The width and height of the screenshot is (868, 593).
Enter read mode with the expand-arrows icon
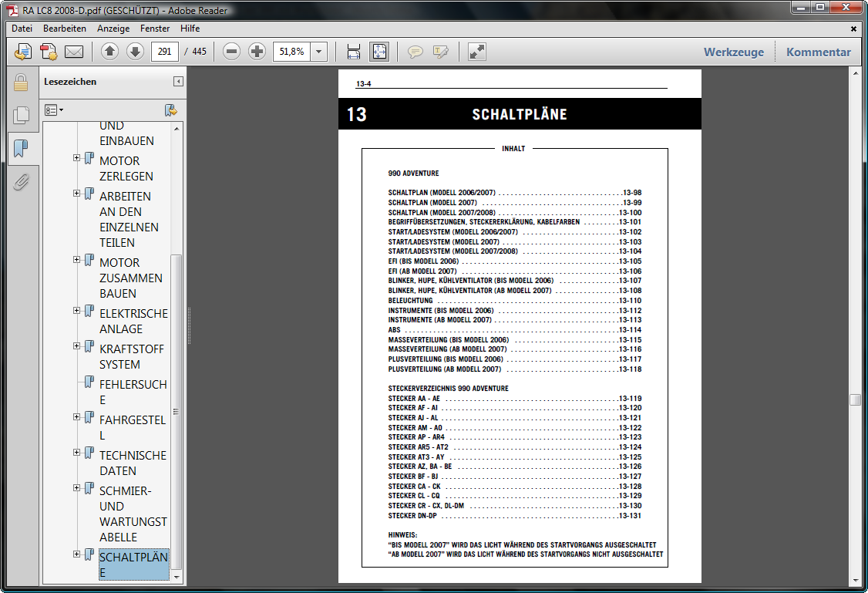[x=477, y=52]
